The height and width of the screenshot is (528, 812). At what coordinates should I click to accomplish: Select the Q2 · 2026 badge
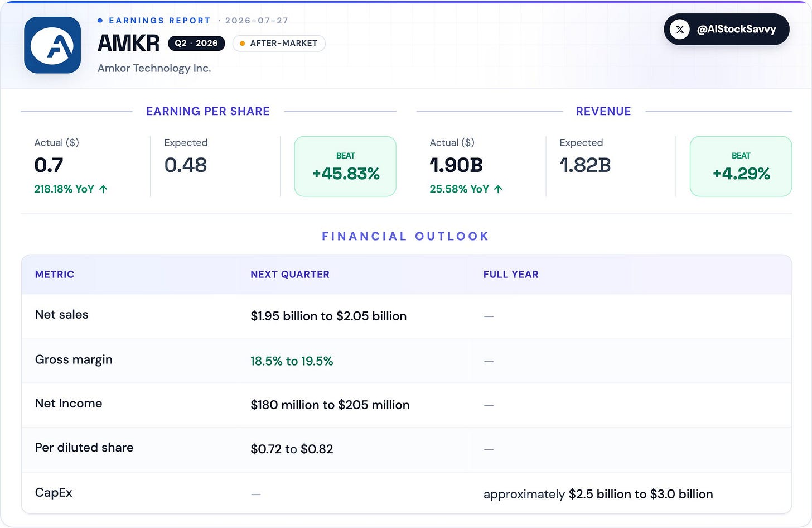(196, 44)
